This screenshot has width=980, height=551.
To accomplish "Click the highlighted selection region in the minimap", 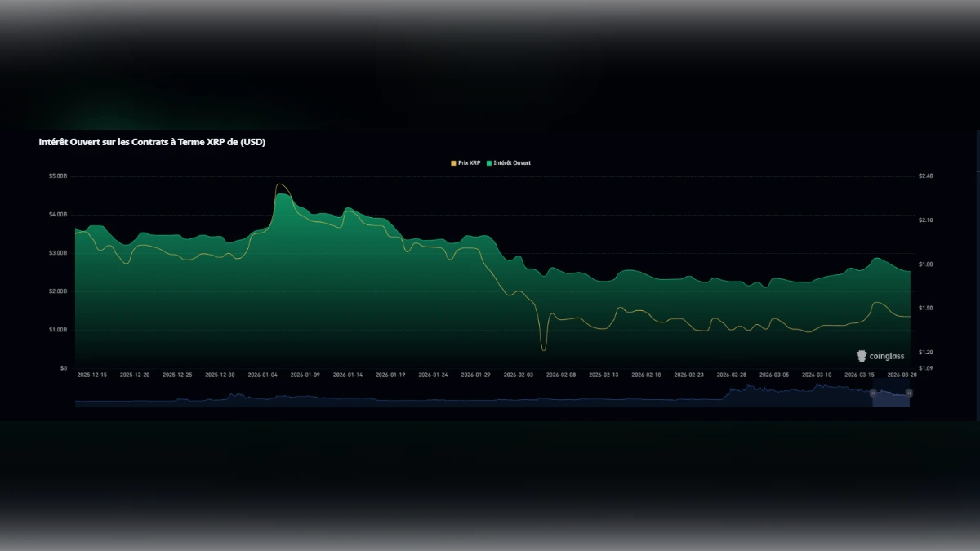I will [x=891, y=398].
